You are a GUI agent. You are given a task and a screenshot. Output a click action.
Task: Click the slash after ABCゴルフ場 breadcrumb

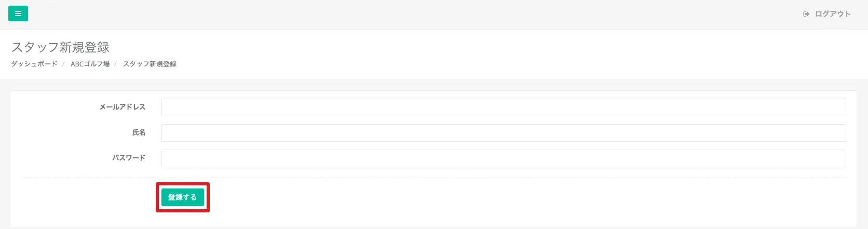coord(115,64)
